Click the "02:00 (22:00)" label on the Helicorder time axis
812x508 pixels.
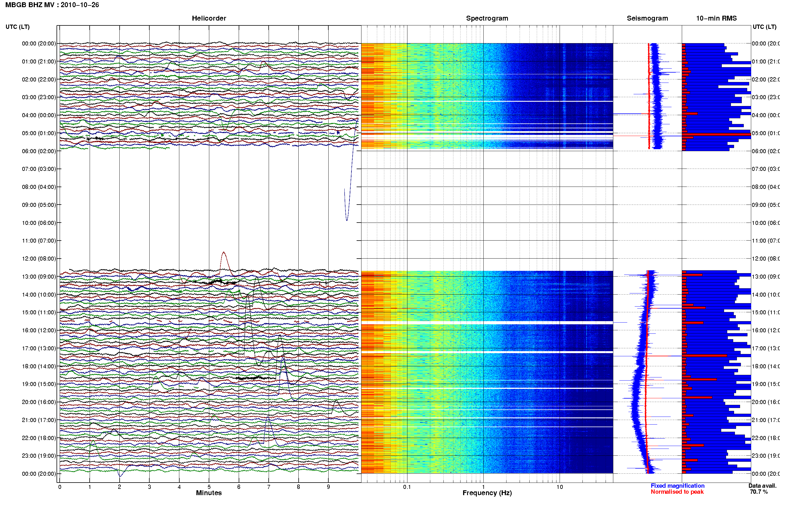(x=39, y=80)
